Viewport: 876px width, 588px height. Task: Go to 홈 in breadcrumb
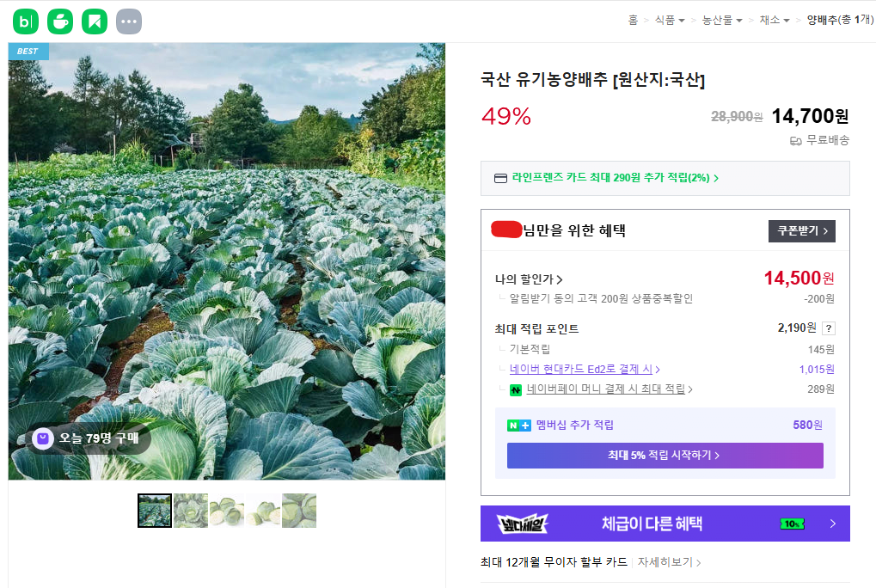point(633,20)
